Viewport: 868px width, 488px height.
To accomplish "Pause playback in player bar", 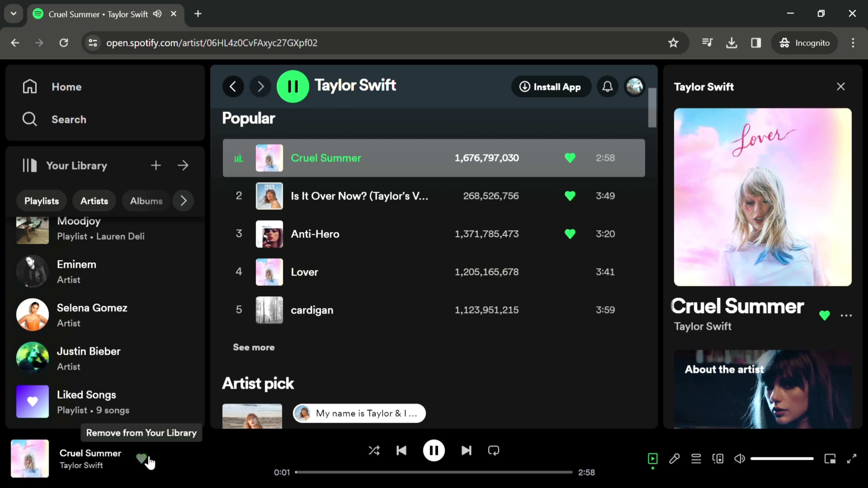I will (x=434, y=450).
